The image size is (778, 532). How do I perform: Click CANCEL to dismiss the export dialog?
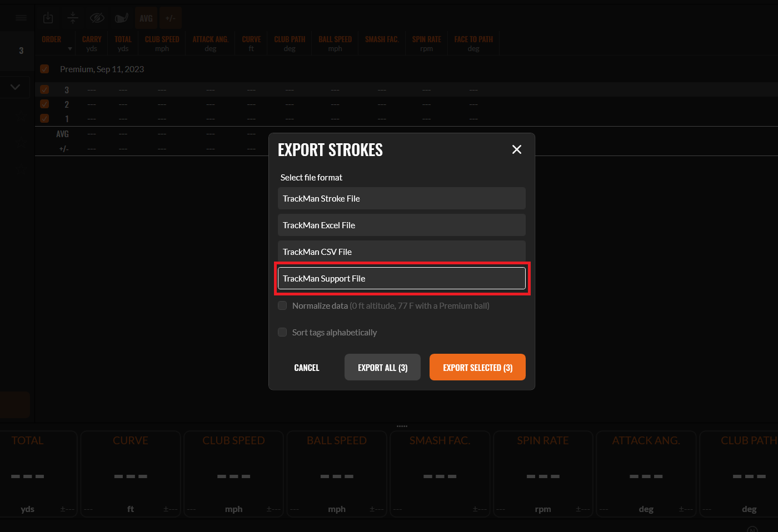pyautogui.click(x=306, y=367)
